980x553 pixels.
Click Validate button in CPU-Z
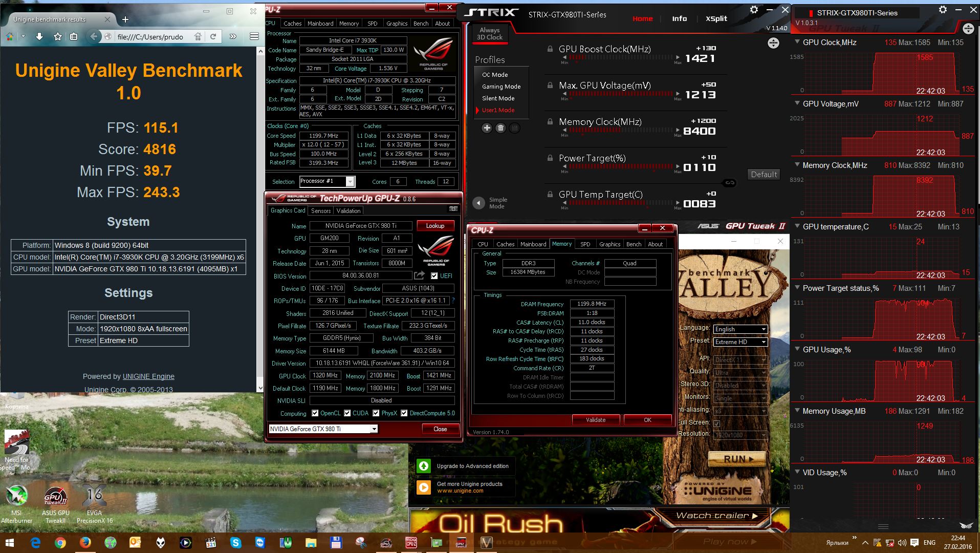(x=596, y=420)
